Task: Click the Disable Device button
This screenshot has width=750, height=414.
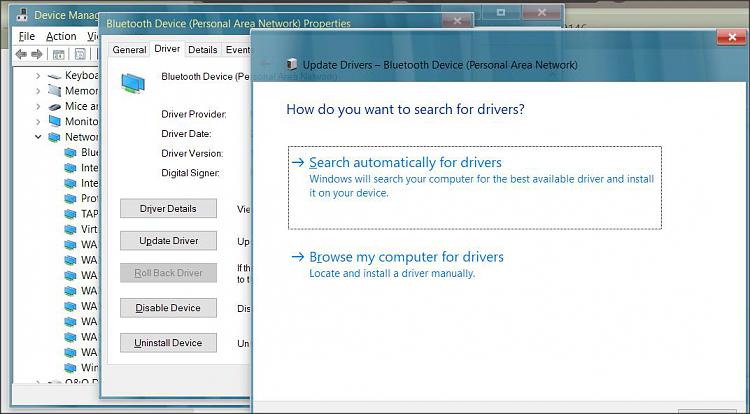Action: (168, 308)
